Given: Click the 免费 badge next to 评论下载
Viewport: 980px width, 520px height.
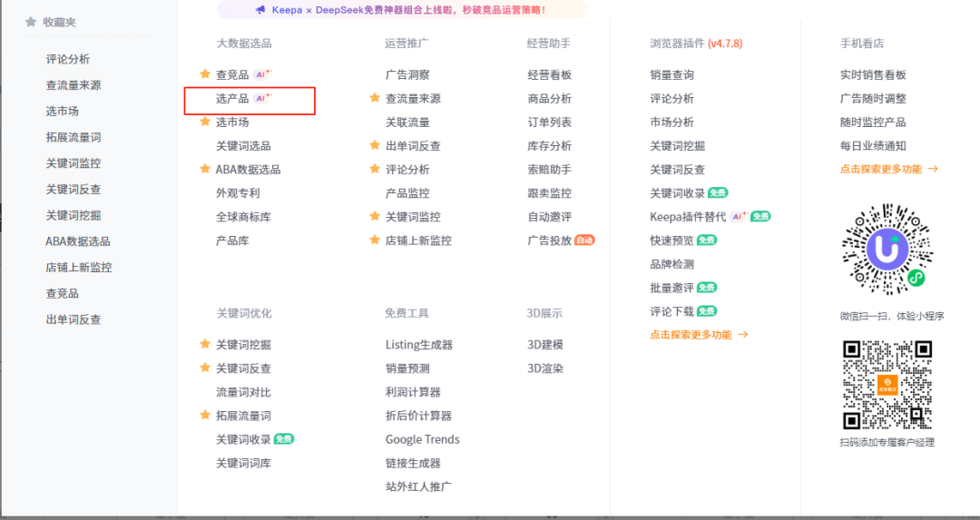Looking at the screenshot, I should 707,311.
